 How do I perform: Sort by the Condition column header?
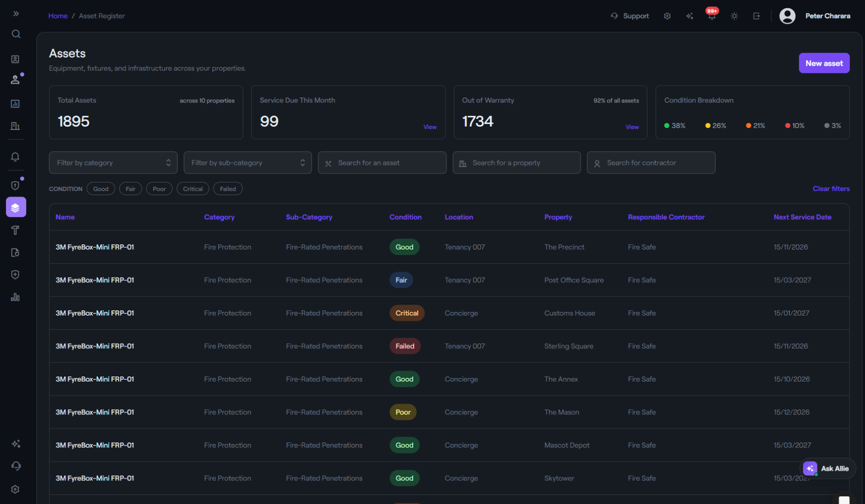pyautogui.click(x=405, y=217)
